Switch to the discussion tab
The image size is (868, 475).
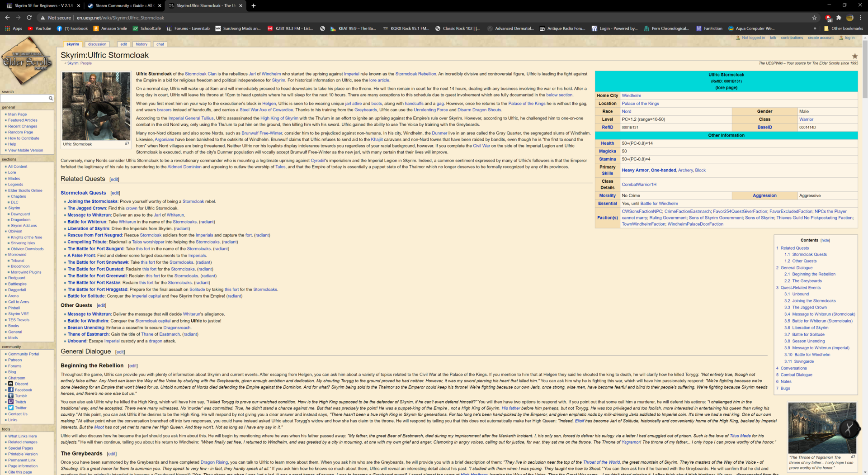(x=97, y=44)
